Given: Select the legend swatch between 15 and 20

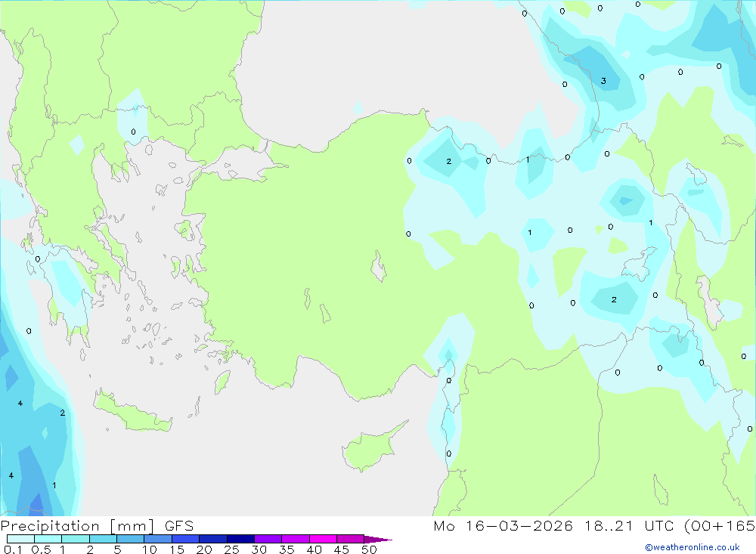Looking at the screenshot, I should 185,539.
